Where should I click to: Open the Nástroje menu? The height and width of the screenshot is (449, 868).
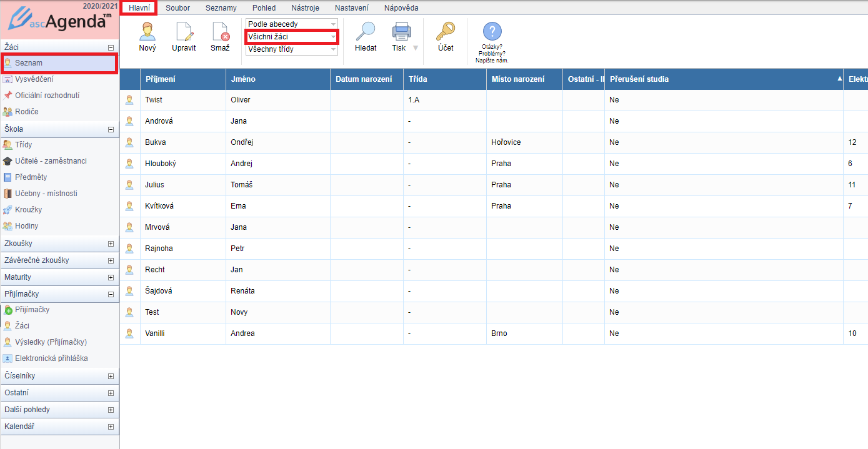306,8
